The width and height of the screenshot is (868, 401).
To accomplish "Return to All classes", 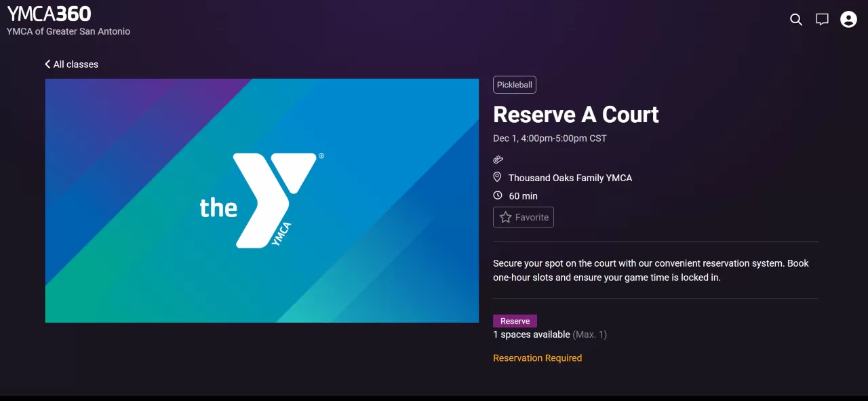I will pos(71,64).
